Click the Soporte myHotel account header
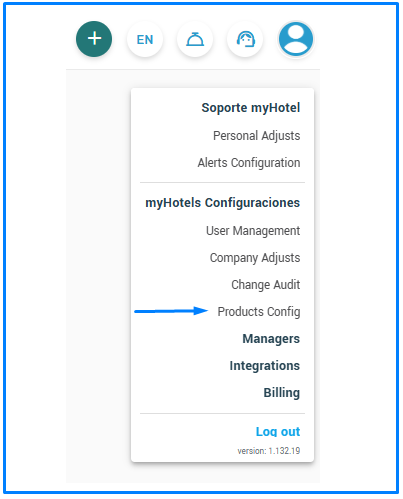Image resolution: width=403 pixels, height=499 pixels. (251, 108)
